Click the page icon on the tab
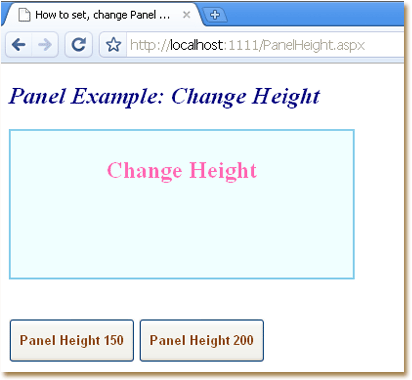 [24, 15]
